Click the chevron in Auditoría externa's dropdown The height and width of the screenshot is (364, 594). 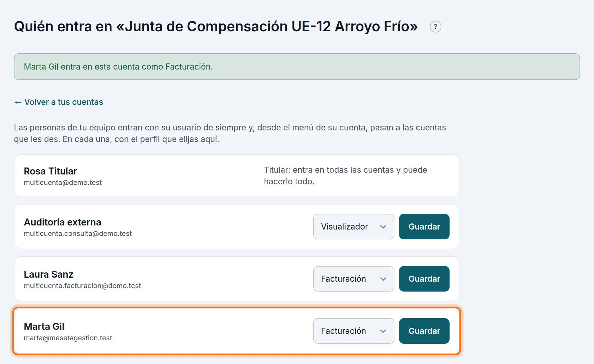tap(383, 227)
